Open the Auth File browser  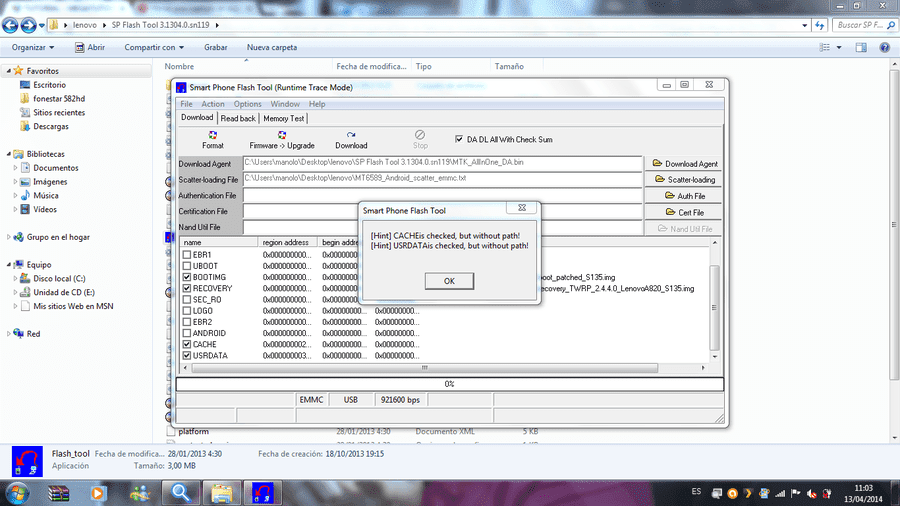tap(685, 196)
